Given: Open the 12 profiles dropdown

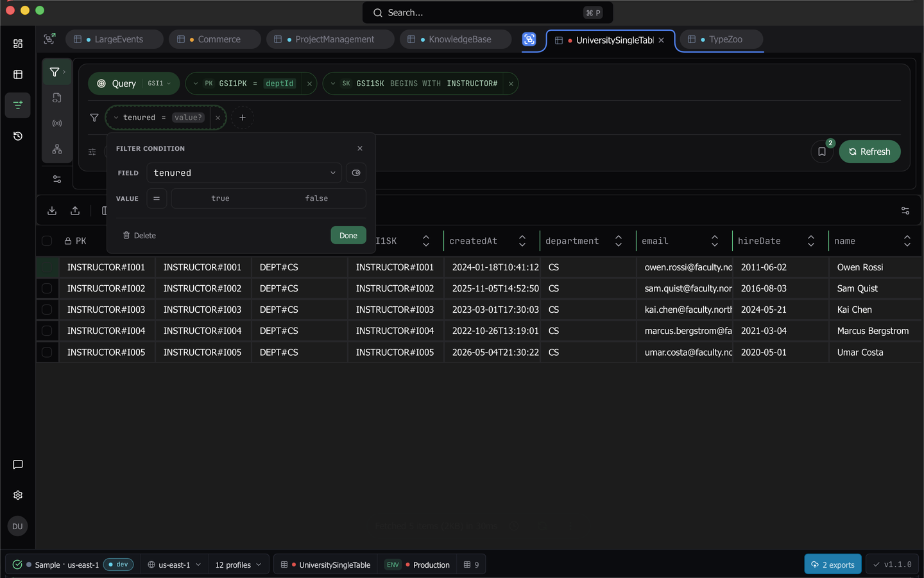Looking at the screenshot, I should pyautogui.click(x=238, y=565).
